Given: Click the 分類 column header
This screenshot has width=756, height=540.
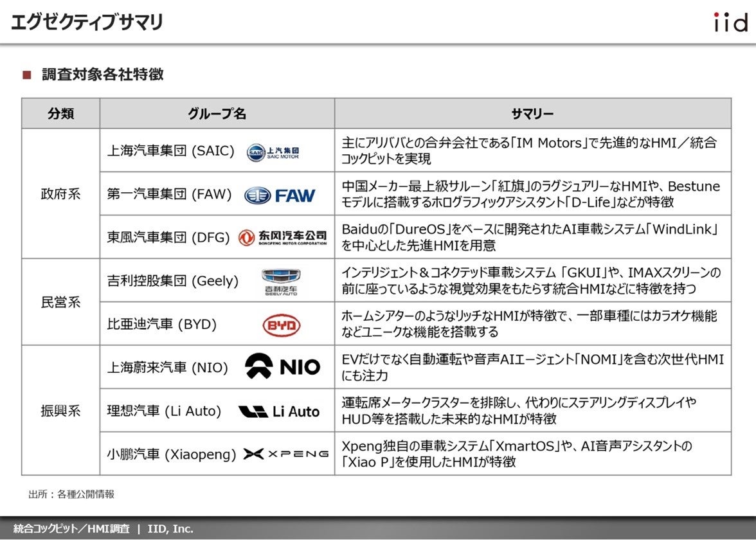Looking at the screenshot, I should pyautogui.click(x=60, y=113).
